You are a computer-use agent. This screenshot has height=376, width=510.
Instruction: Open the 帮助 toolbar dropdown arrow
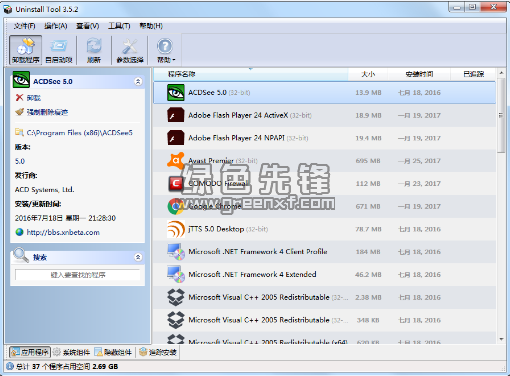[x=174, y=60]
